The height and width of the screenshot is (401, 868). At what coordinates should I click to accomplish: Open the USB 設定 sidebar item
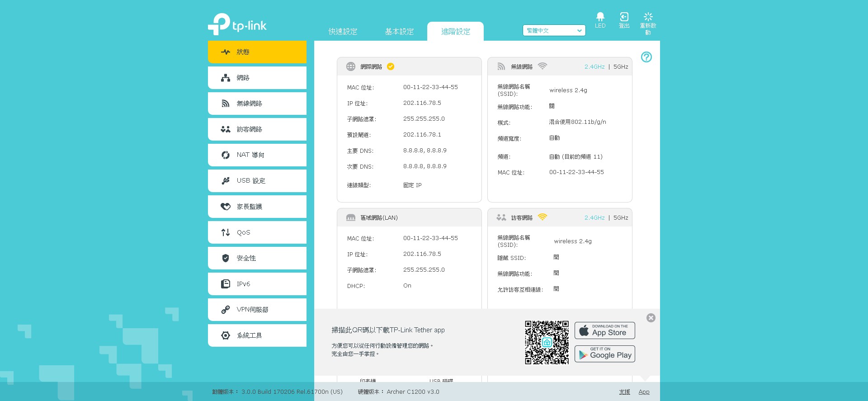tap(257, 181)
